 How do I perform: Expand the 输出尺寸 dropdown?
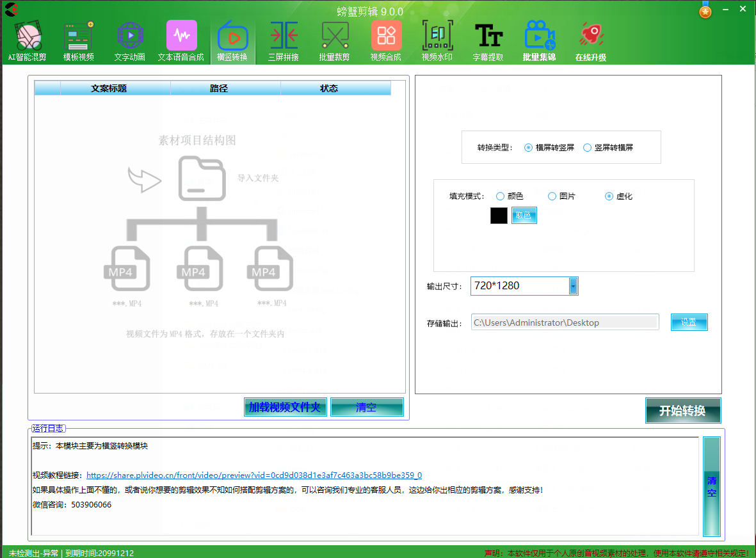574,286
